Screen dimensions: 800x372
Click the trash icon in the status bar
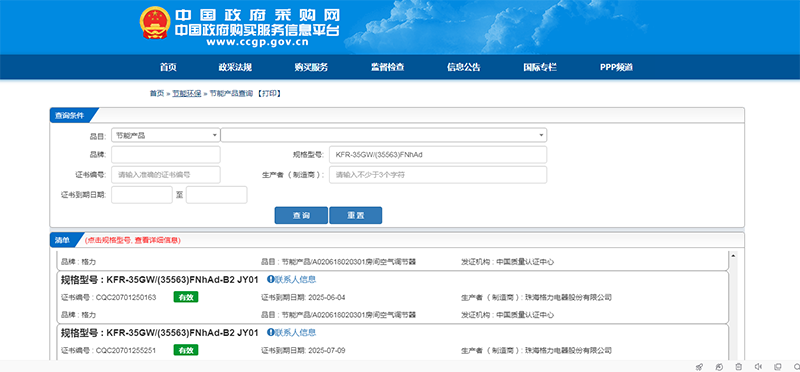pos(738,366)
